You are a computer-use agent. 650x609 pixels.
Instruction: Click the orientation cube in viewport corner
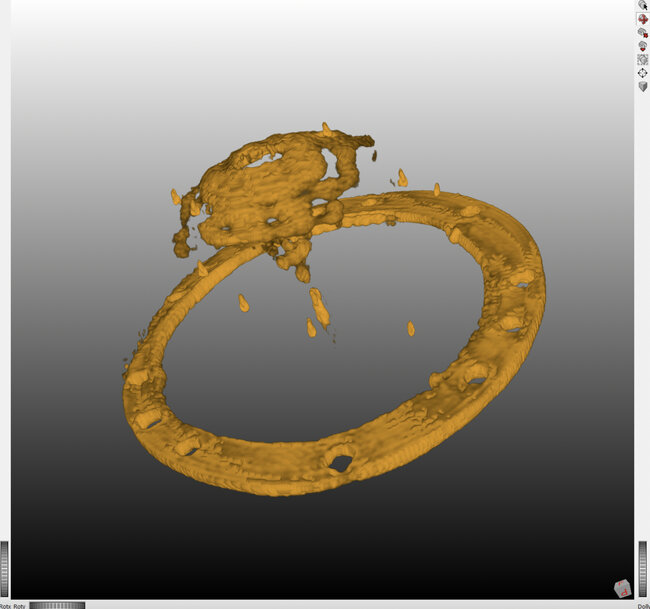[x=622, y=588]
